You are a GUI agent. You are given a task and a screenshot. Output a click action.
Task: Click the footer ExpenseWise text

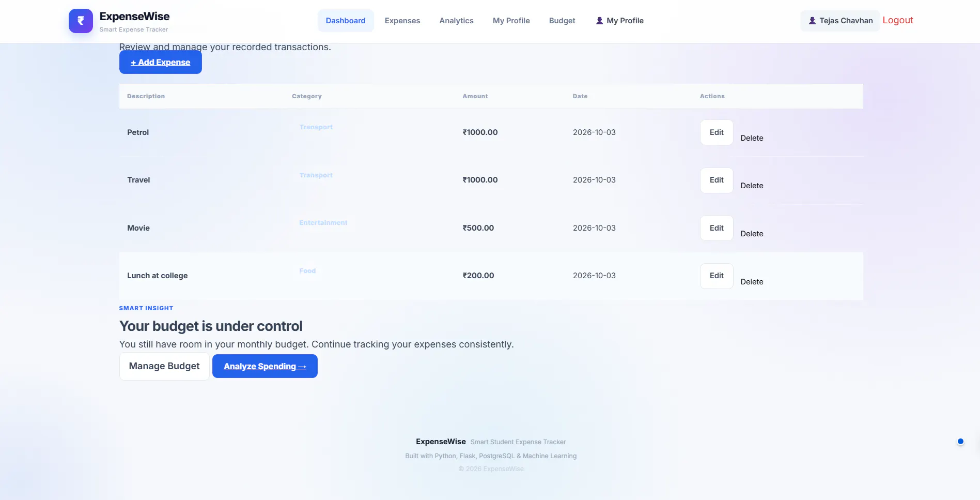pos(441,442)
